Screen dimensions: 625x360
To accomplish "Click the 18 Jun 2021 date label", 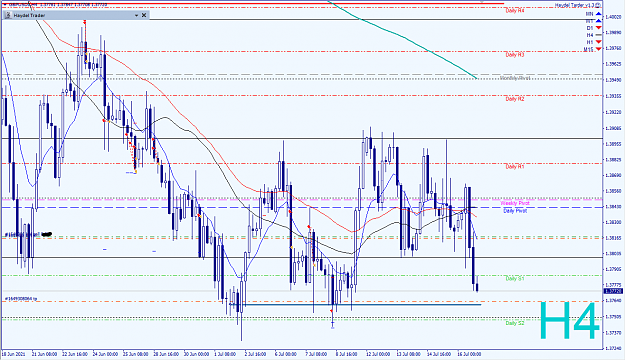I will [13, 354].
